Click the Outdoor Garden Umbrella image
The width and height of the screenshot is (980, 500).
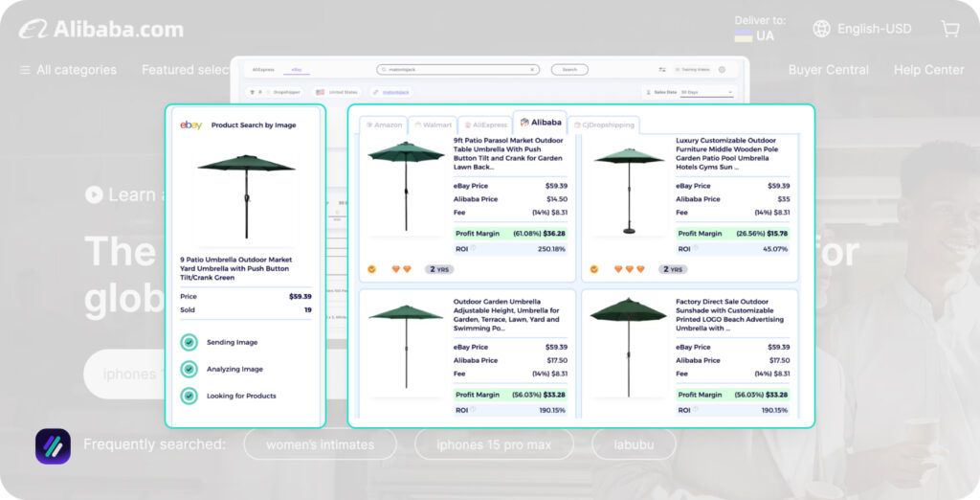coord(406,346)
